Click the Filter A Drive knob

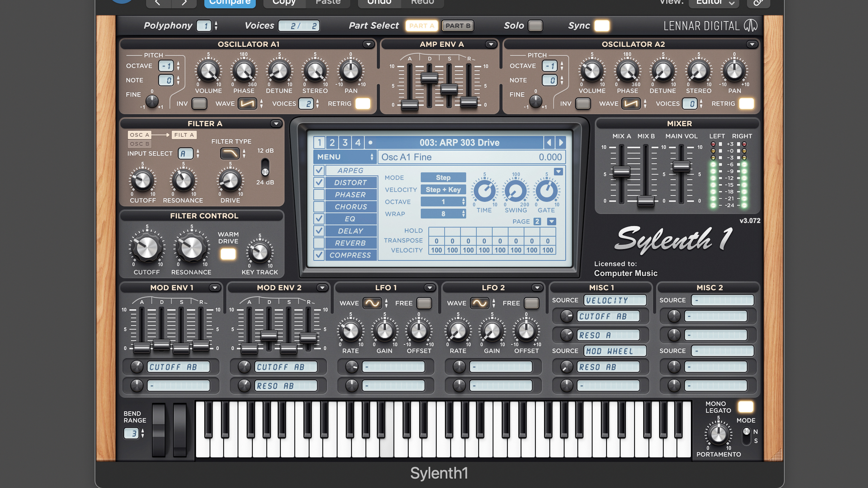tap(230, 180)
